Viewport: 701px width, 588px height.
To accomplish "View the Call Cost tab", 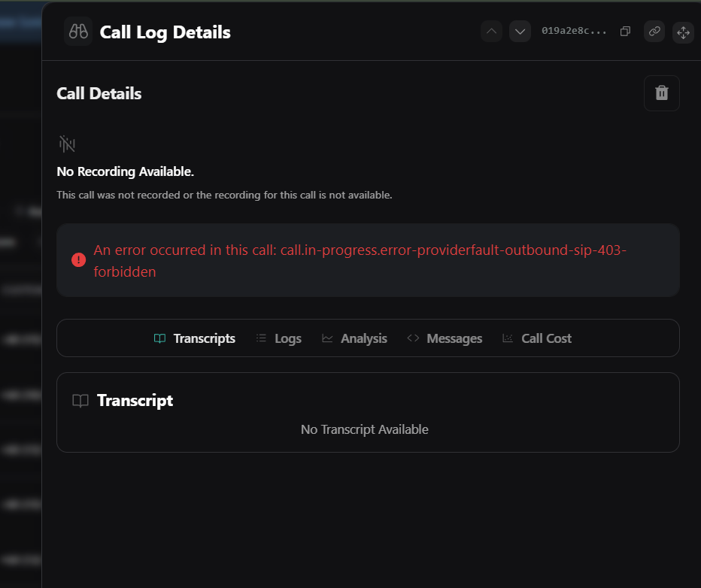I will click(546, 338).
